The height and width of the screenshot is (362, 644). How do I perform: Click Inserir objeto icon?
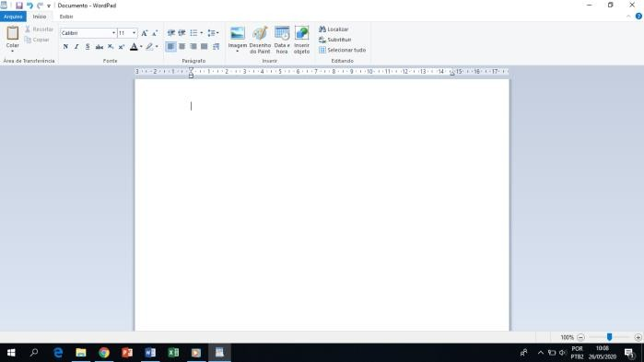point(301,40)
